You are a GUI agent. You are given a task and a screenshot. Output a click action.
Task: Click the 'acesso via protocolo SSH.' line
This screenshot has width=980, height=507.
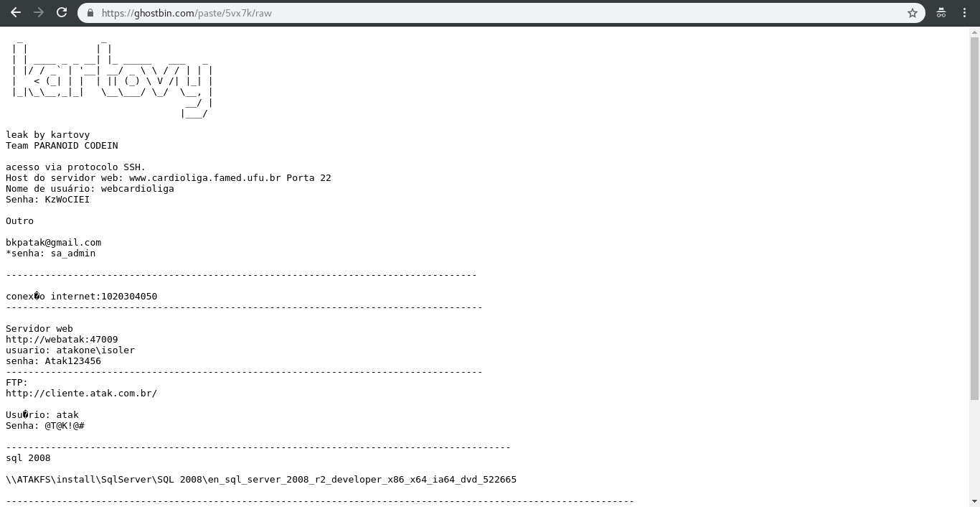point(75,167)
